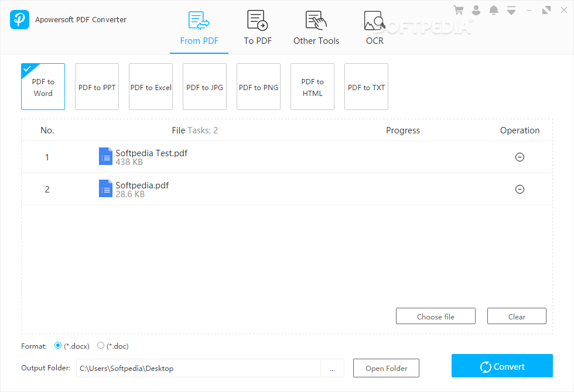Expand the dropdown arrow in the title bar
Screen dimensions: 574x392
[x=510, y=9]
